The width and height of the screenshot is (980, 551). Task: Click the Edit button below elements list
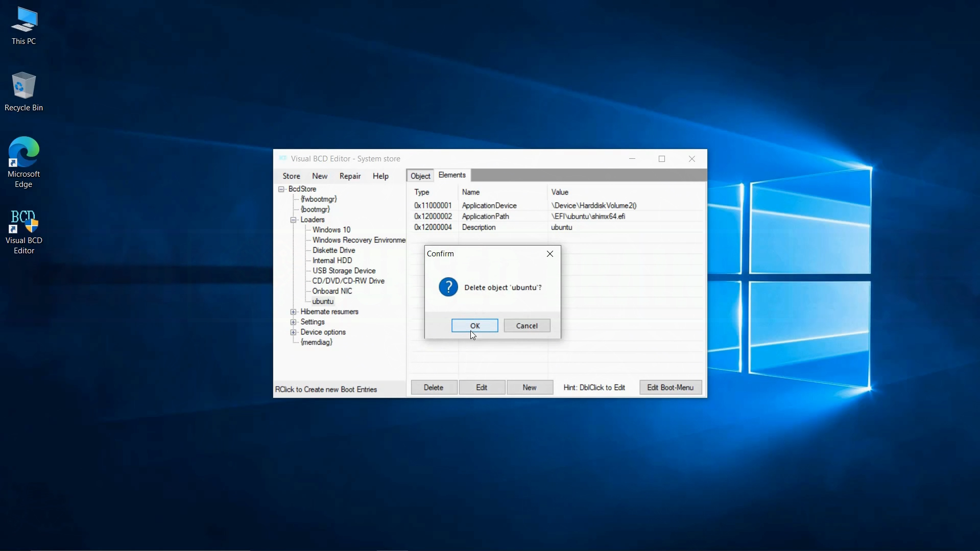click(482, 388)
